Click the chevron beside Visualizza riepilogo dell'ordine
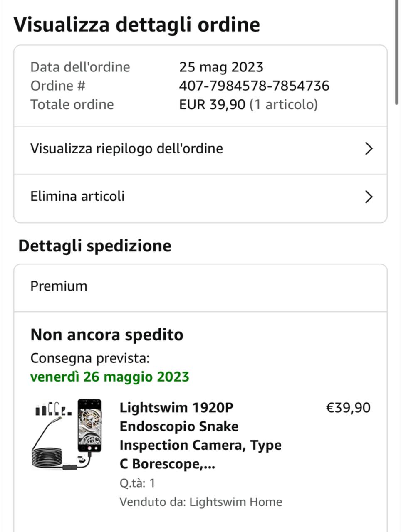The width and height of the screenshot is (401, 532). 368,149
